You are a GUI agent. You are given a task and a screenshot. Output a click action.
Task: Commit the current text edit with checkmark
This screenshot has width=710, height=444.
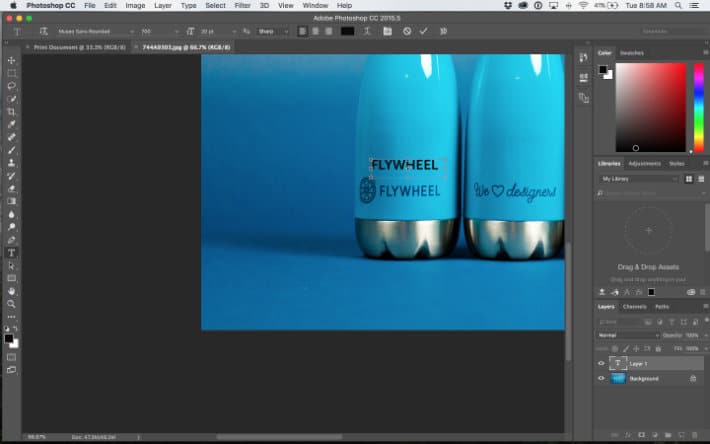tap(423, 31)
